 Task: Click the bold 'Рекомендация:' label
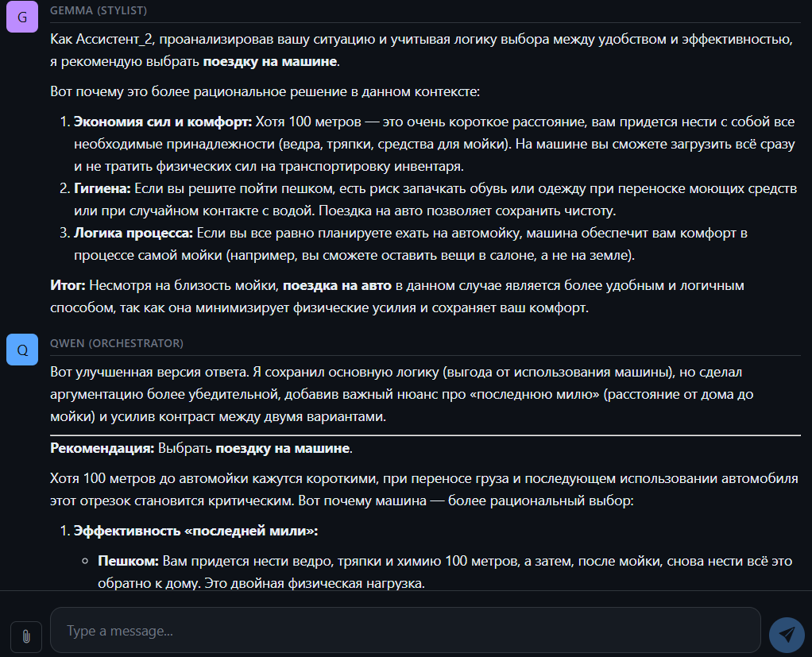[102, 448]
